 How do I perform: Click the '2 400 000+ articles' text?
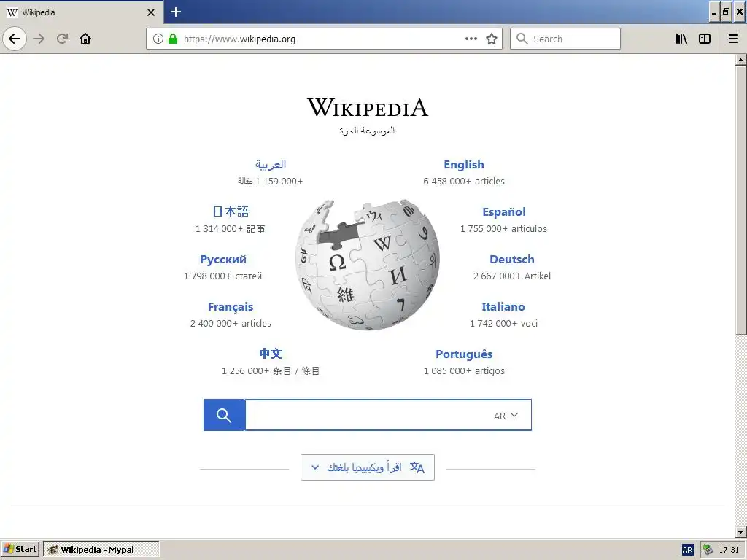pyautogui.click(x=231, y=324)
